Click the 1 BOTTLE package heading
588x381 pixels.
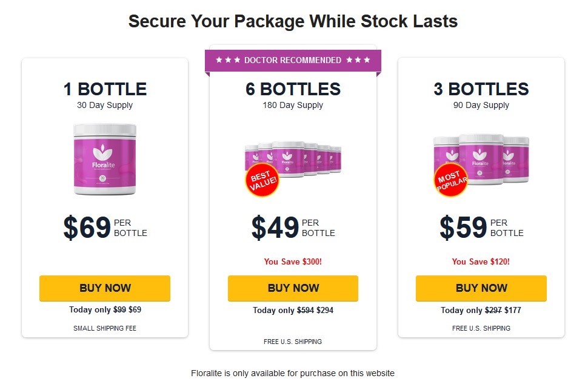pyautogui.click(x=105, y=89)
